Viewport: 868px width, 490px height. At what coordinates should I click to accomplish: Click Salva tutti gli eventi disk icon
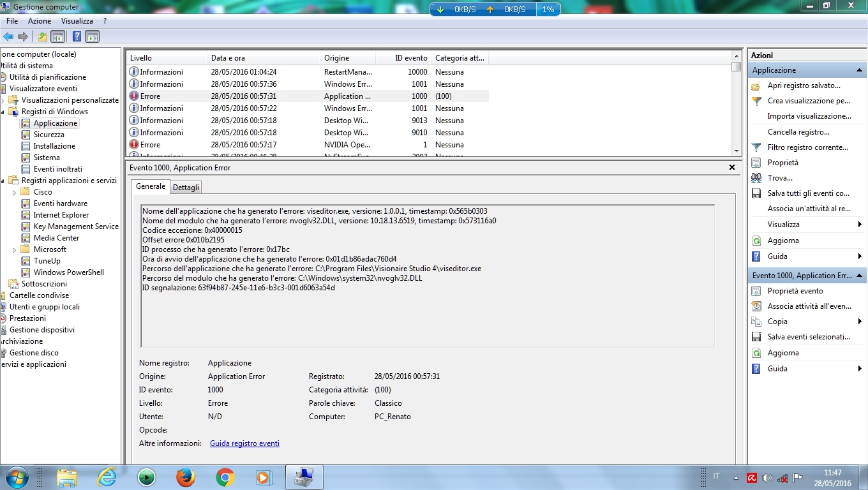click(x=756, y=193)
